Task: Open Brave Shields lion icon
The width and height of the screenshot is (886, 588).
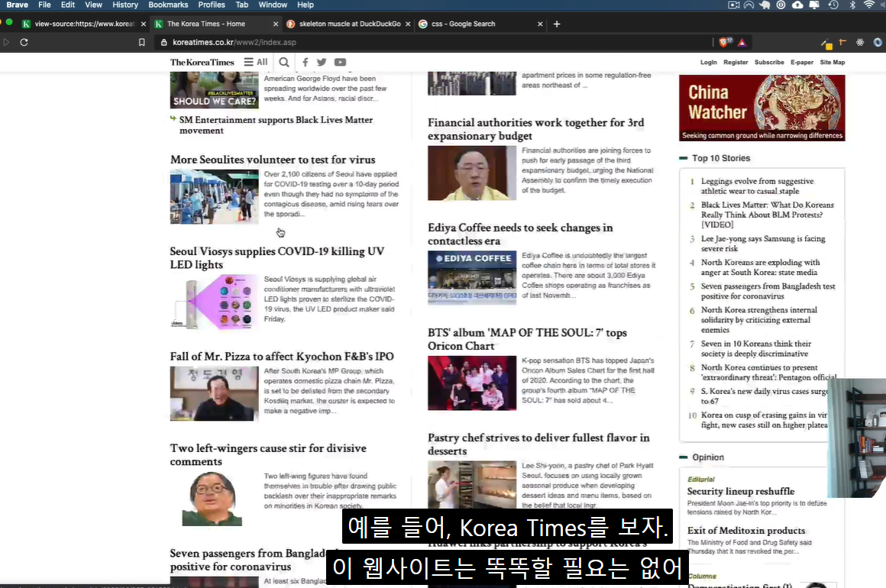Action: point(724,42)
